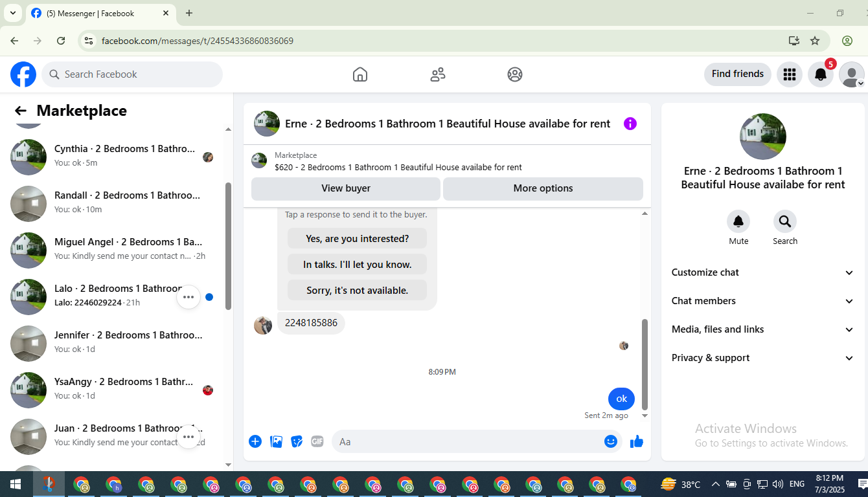Viewport: 868px width, 497px height.
Task: Open the Jennifer conversation
Action: 112,344
